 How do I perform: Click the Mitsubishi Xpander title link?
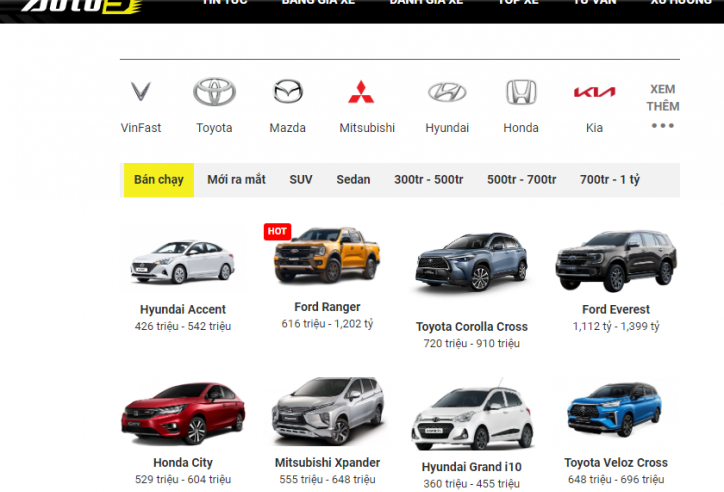tap(327, 462)
